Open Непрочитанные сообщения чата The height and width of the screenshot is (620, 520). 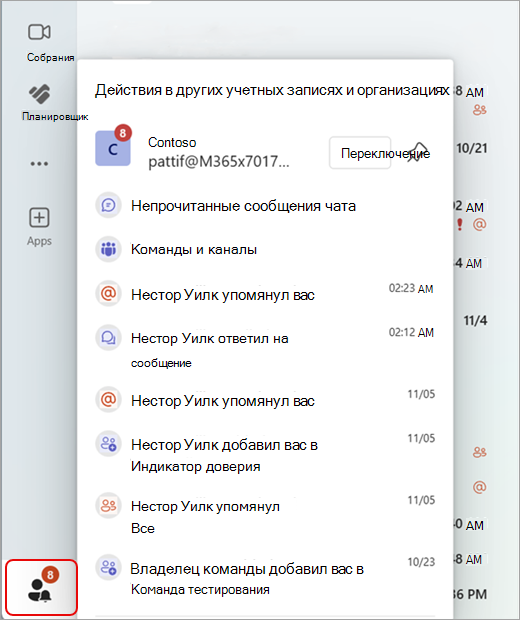[x=264, y=206]
